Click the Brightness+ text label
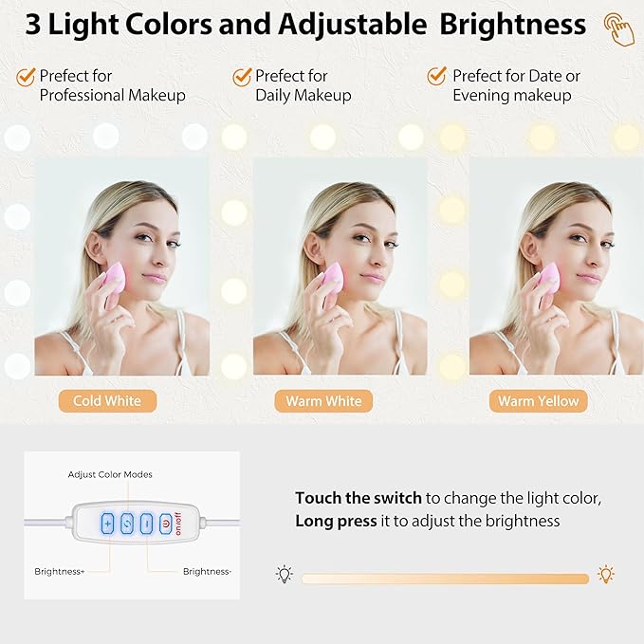Screen dimensions: 644x644 pos(60,572)
